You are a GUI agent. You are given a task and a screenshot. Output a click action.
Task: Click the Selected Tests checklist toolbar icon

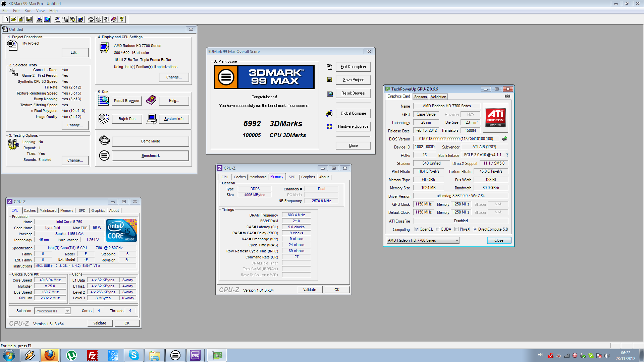click(65, 19)
